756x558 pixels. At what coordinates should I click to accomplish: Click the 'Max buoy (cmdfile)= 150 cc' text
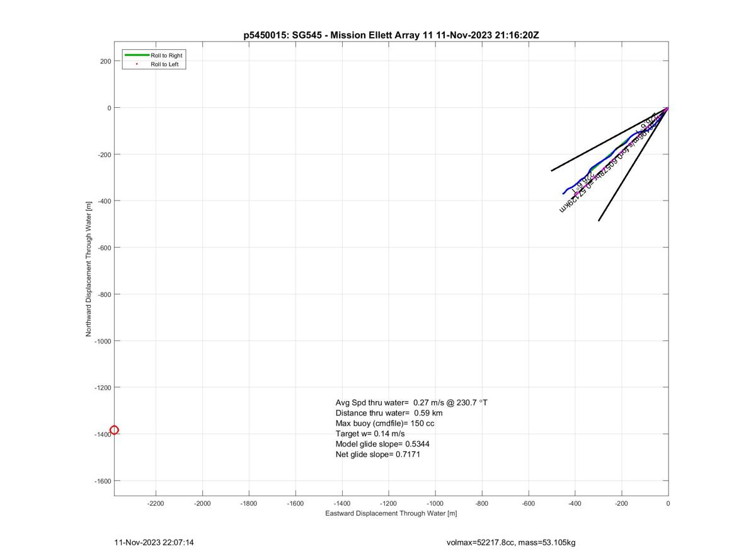click(x=385, y=423)
